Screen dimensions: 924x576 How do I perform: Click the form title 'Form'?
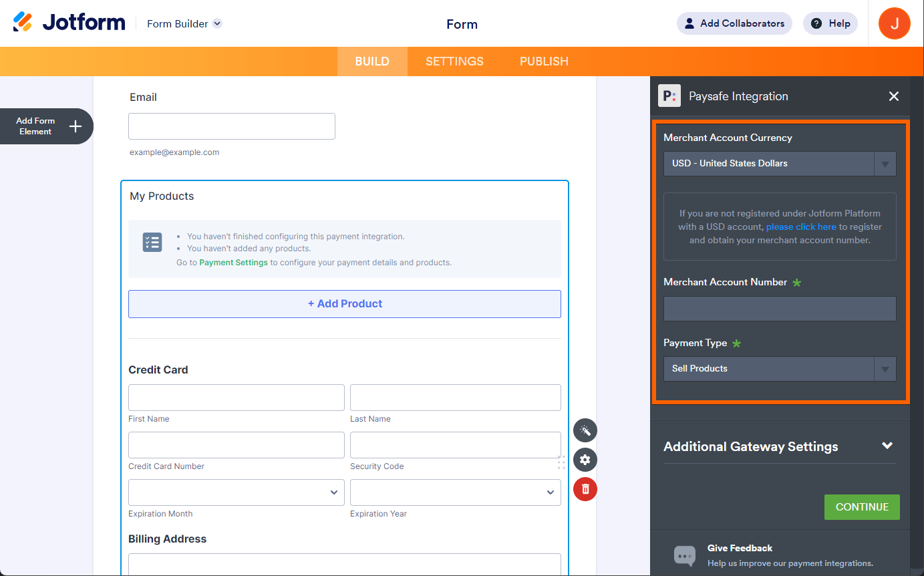tap(462, 24)
